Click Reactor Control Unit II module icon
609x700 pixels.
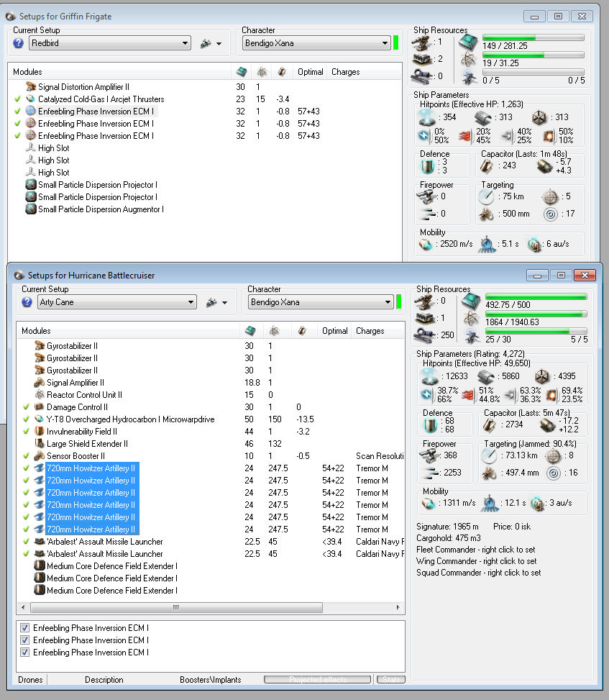[x=40, y=395]
